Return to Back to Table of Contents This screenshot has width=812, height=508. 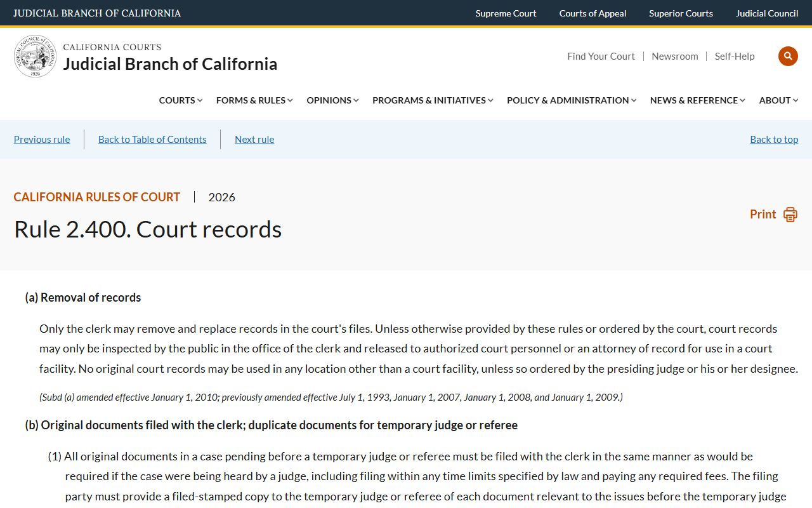152,140
